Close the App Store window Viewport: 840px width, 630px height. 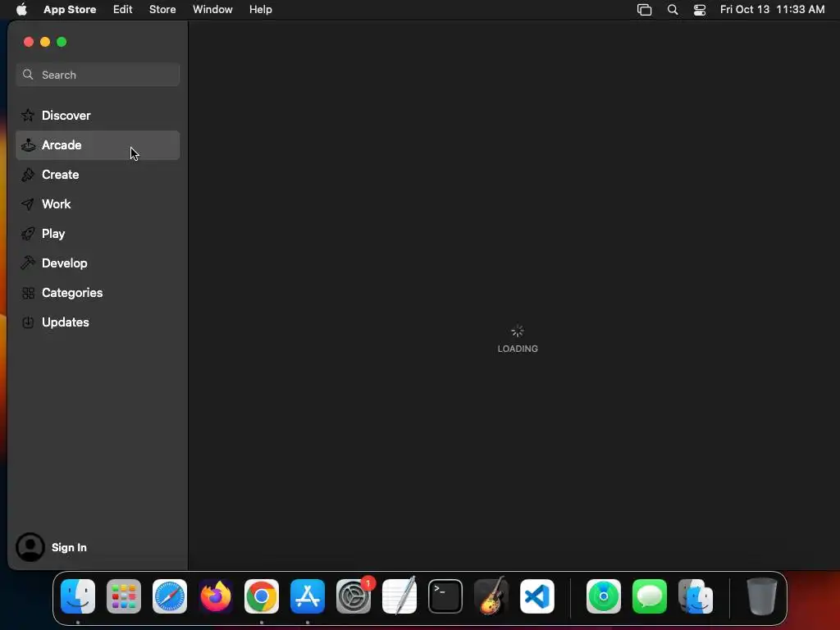29,42
